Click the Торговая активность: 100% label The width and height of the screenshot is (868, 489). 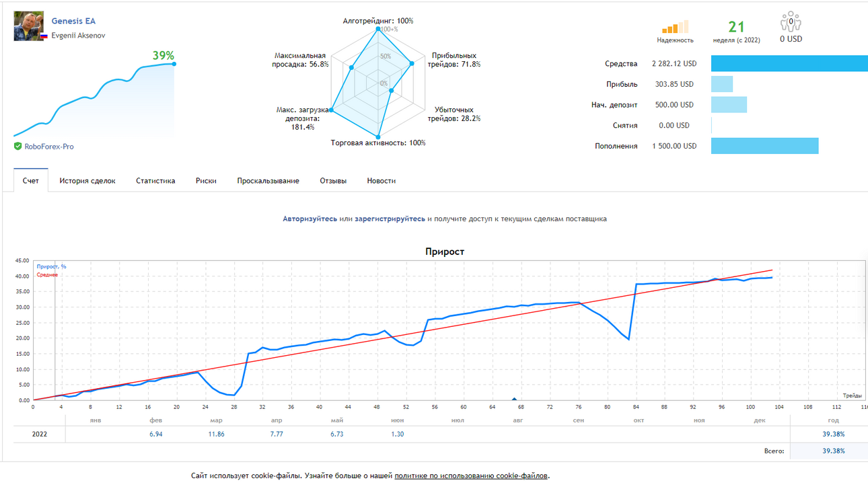378,143
